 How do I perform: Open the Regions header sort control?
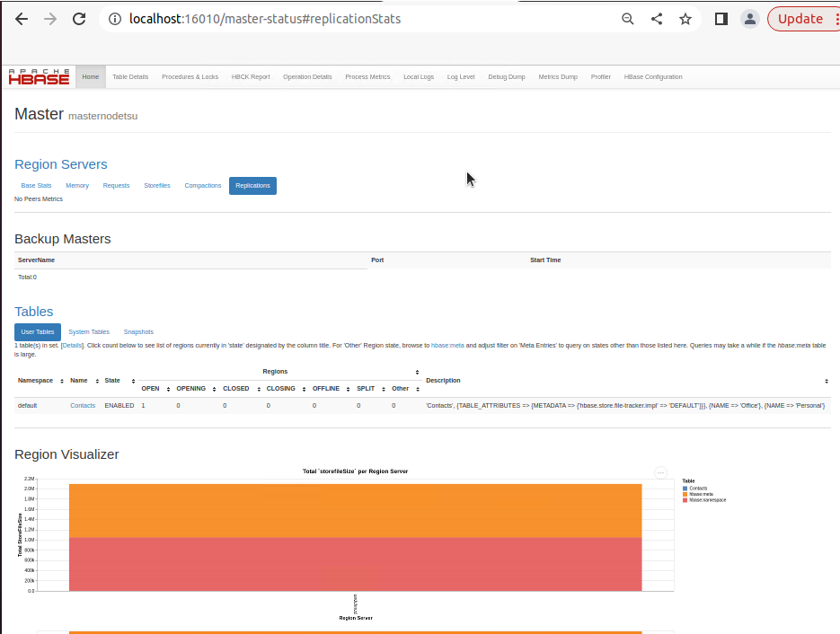tap(417, 371)
